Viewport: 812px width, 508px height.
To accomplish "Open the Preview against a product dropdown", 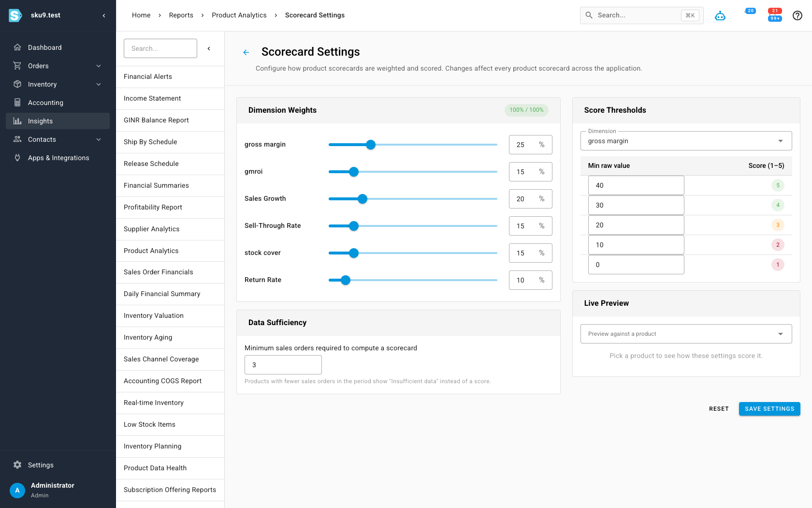I will [686, 334].
